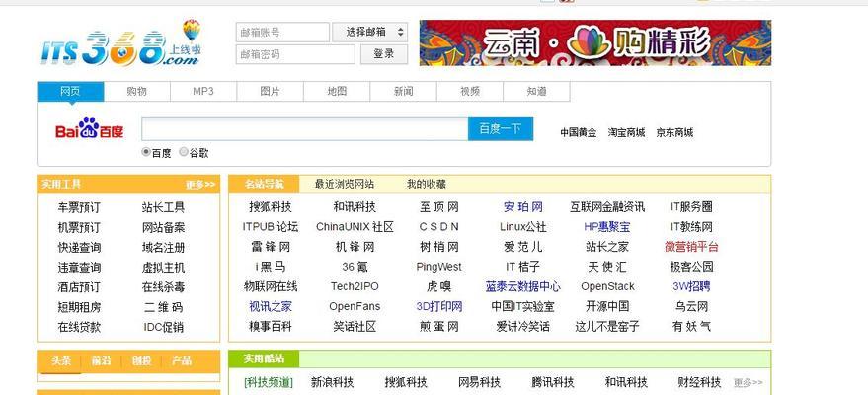Focus the 邮箱密码 input field
This screenshot has height=395, width=868.
[295, 54]
